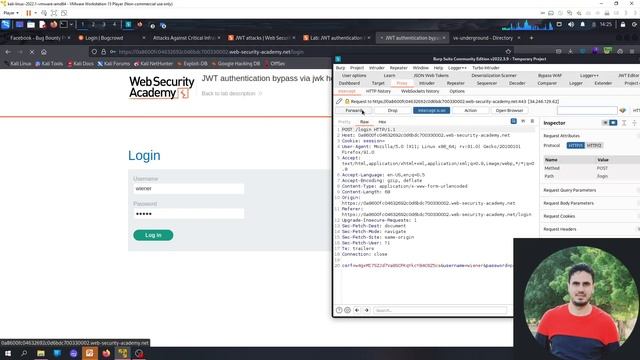640x360 pixels.
Task: Click the edit pencil icon beside request target
Action: 339,101
